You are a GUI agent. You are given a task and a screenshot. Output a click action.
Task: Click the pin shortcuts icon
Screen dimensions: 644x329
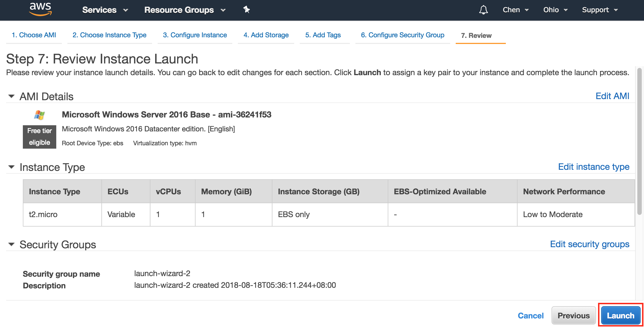tap(247, 10)
